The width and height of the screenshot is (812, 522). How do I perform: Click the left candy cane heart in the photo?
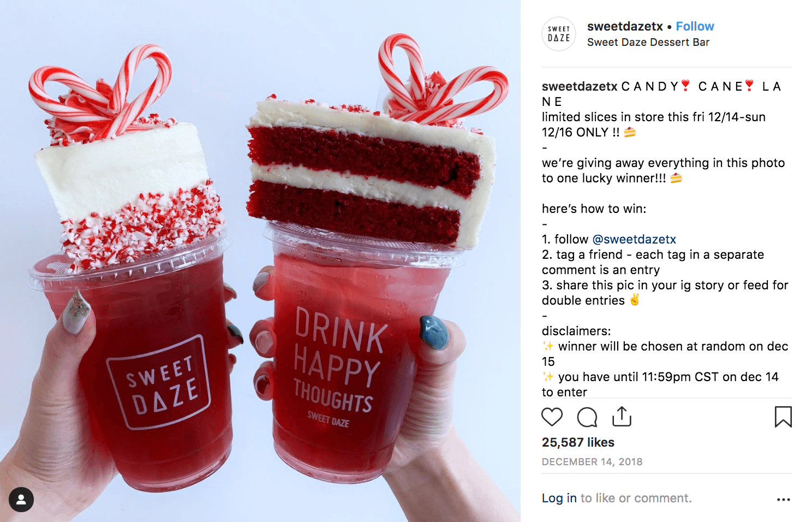(101, 90)
